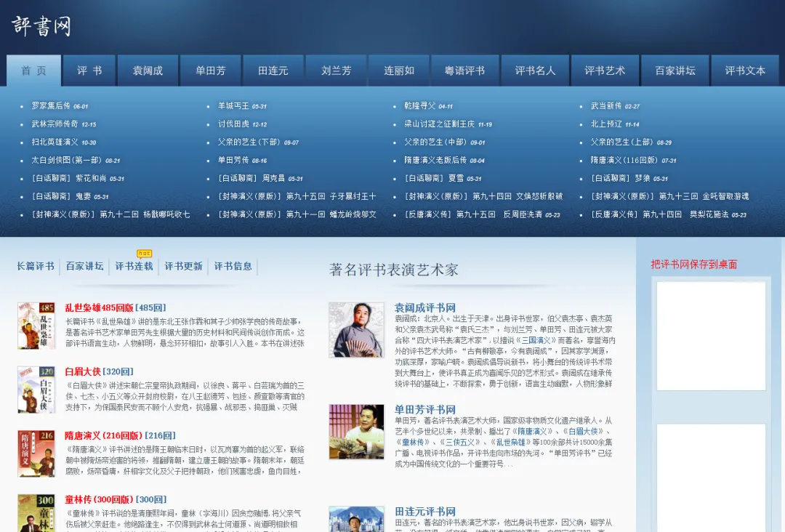785x532 pixels.
Task: Switch to the 评书名人 tab
Action: coord(535,70)
